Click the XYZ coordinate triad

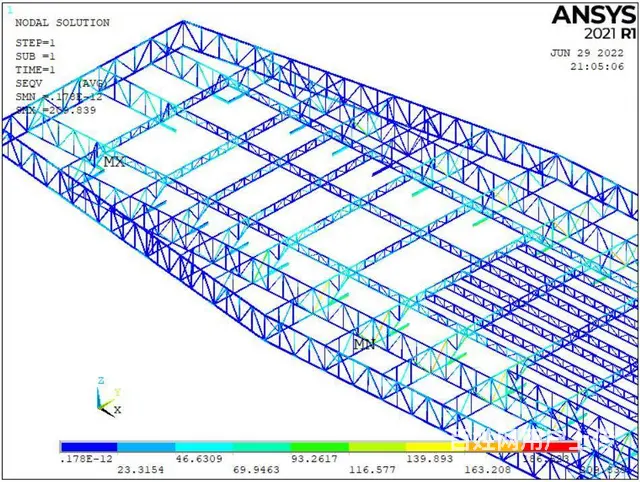click(106, 398)
